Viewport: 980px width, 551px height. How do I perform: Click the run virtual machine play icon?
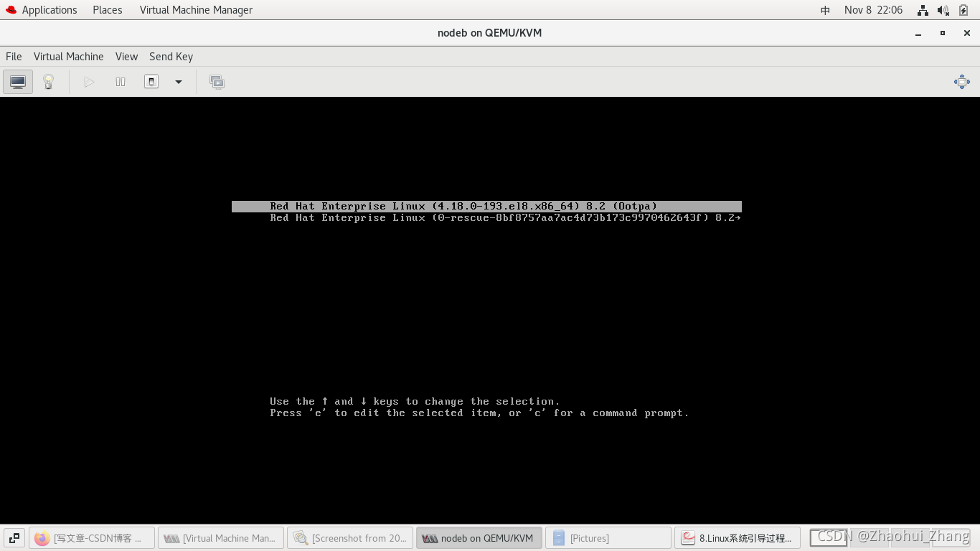click(x=89, y=81)
